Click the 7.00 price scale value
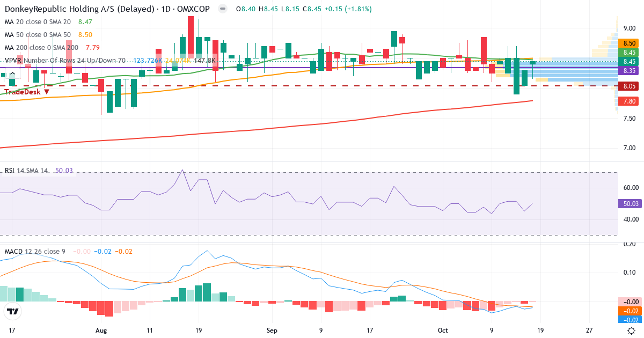The image size is (644, 338). 630,148
